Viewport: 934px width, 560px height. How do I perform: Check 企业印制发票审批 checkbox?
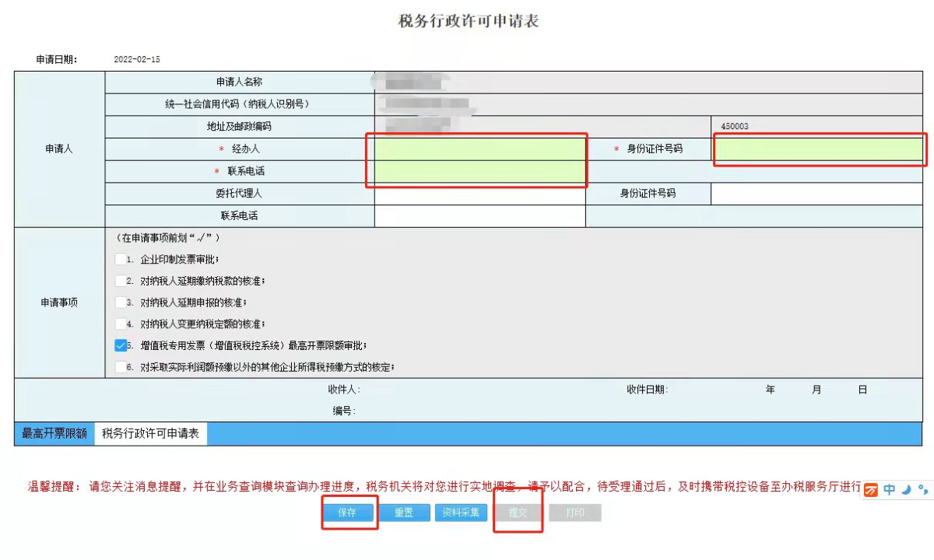coord(120,260)
